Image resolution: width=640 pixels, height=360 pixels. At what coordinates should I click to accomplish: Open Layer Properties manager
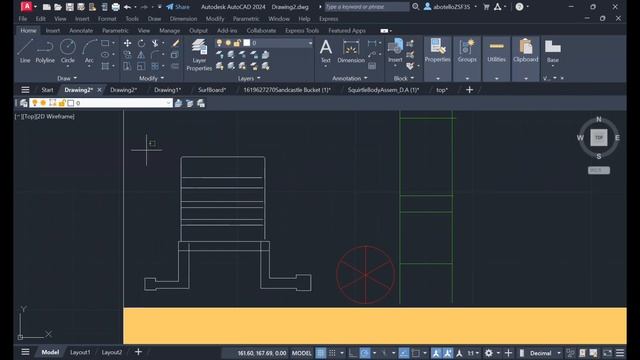click(x=199, y=55)
